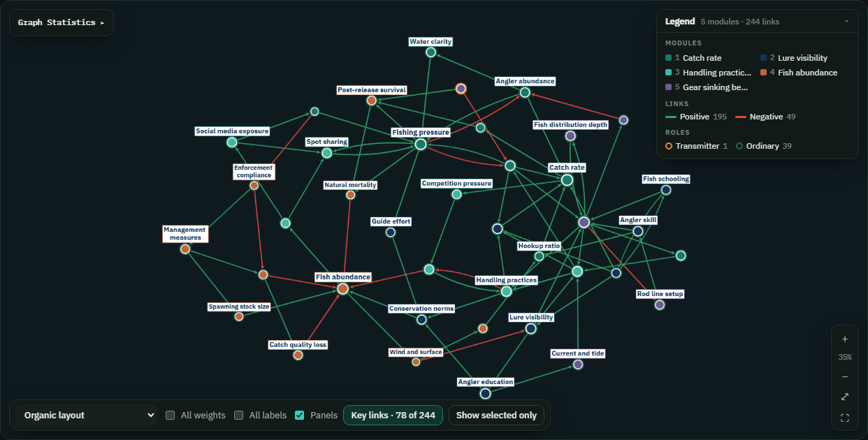Select the Fish abundance node in graph
The width and height of the screenshot is (868, 440).
[343, 288]
